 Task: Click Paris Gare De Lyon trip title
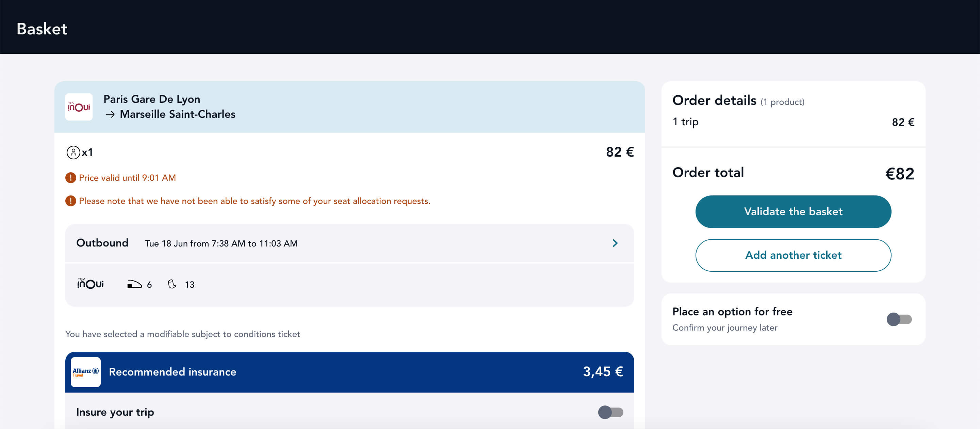pos(152,99)
